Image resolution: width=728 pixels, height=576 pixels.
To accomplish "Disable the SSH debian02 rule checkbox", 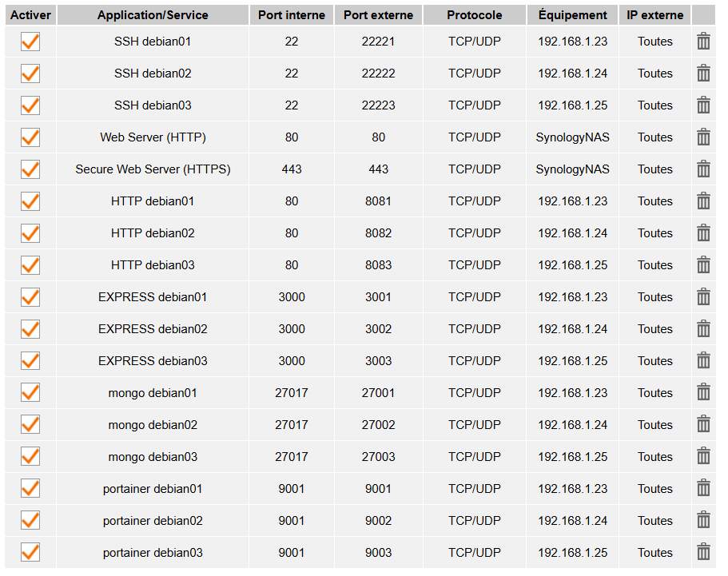I will click(30, 73).
